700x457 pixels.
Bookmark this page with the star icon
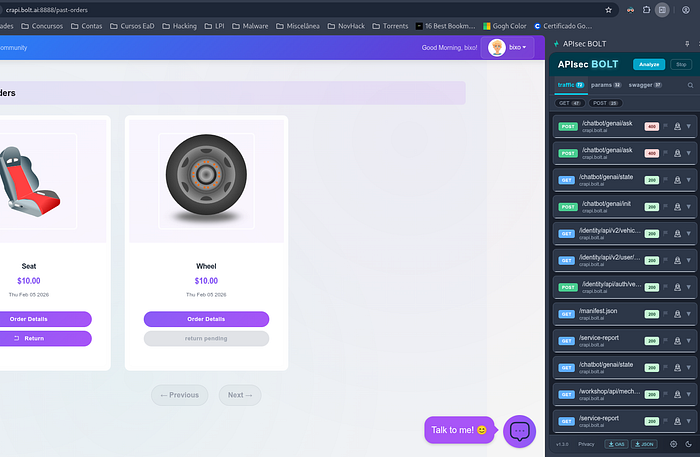pyautogui.click(x=608, y=10)
